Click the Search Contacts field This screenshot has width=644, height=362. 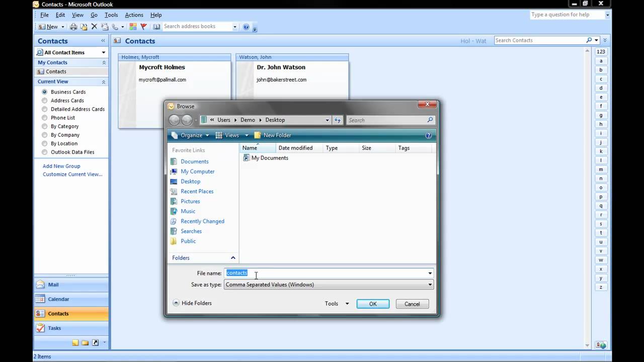[540, 40]
